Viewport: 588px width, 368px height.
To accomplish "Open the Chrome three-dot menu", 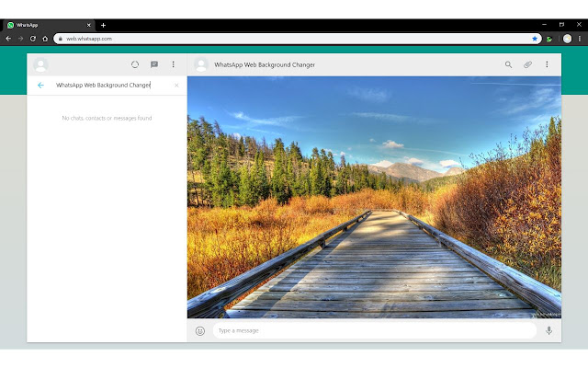I will click(580, 39).
